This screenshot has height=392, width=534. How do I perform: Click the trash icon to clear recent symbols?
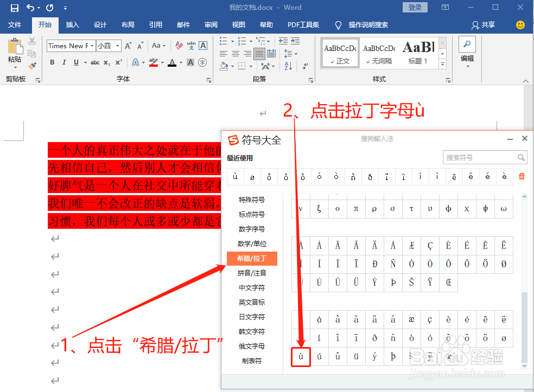[521, 176]
